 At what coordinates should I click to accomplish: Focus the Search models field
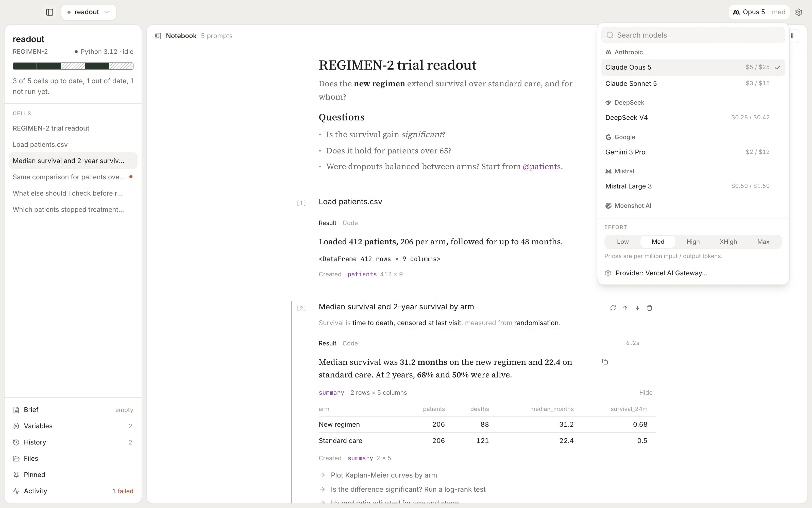(693, 35)
